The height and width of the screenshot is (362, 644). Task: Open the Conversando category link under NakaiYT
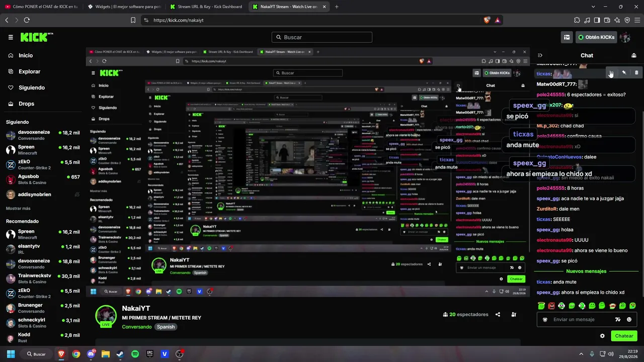[x=137, y=327]
